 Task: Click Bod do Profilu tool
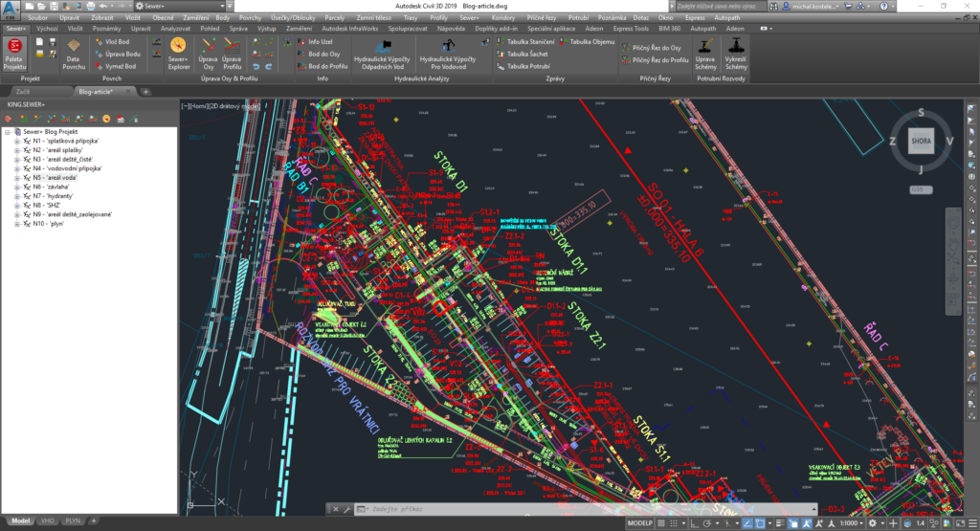point(323,66)
